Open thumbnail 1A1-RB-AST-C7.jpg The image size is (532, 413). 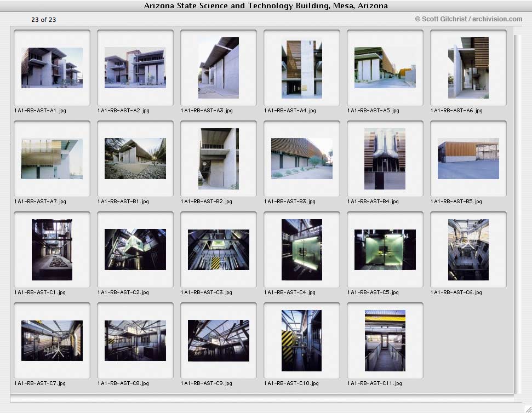point(52,341)
